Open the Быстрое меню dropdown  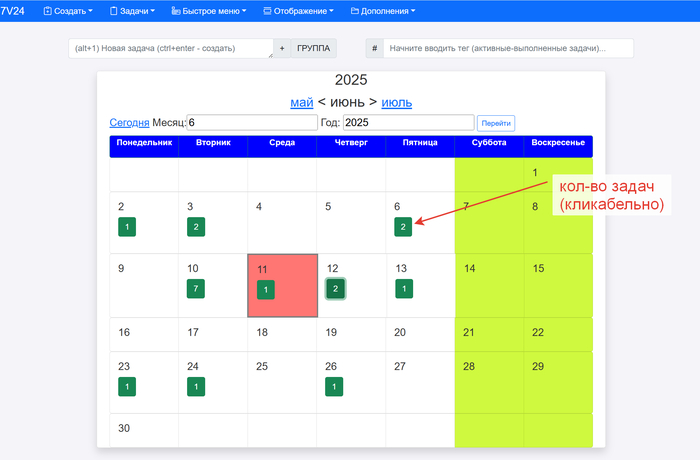[210, 11]
